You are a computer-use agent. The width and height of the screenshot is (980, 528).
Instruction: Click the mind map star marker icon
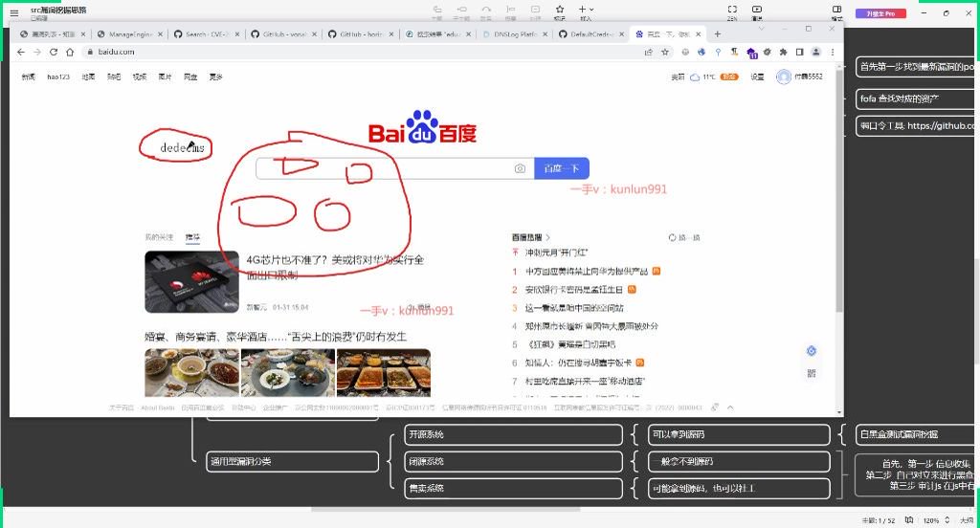560,10
